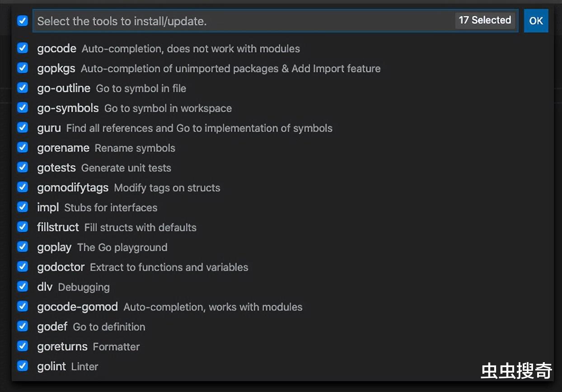Uncheck the guru tool checkbox
The image size is (562, 392).
coord(23,127)
